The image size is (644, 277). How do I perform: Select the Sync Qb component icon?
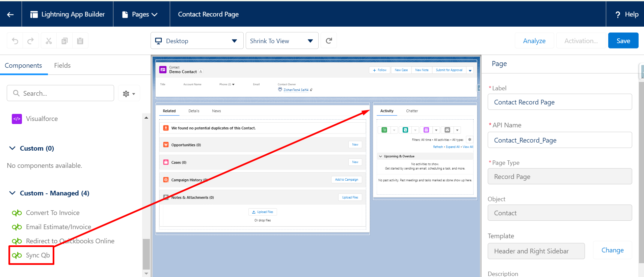tap(17, 255)
